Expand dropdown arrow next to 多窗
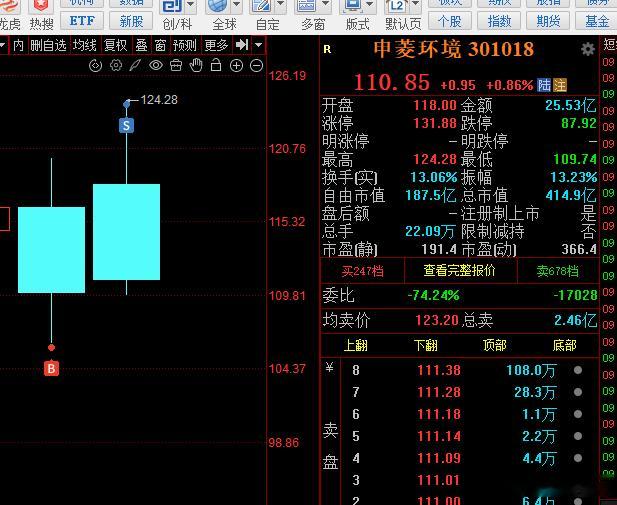Viewport: 617px width, 505px height. click(326, 5)
